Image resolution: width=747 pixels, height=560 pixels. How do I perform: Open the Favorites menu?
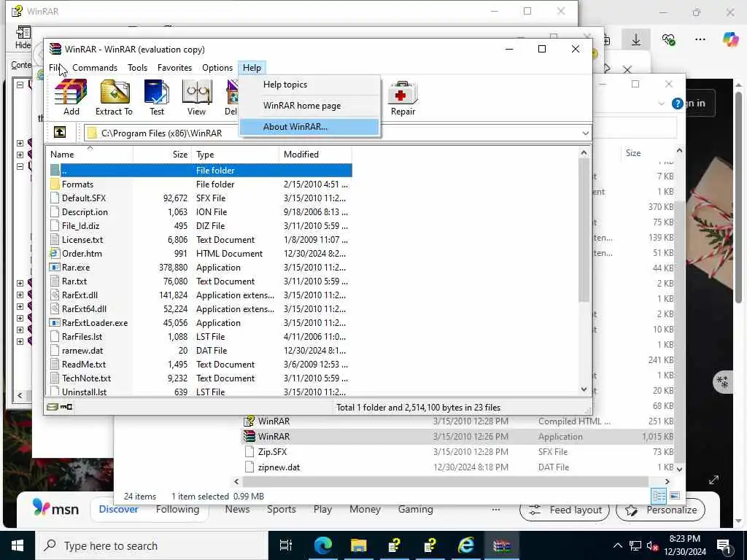coord(174,68)
